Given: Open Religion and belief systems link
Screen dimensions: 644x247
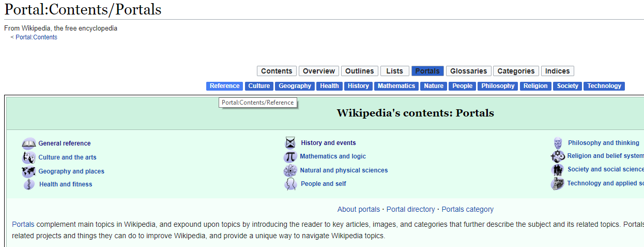Looking at the screenshot, I should (x=605, y=156).
